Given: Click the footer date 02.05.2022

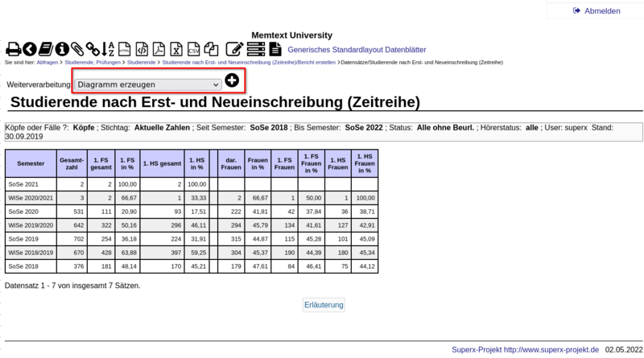Looking at the screenshot, I should point(624,350).
